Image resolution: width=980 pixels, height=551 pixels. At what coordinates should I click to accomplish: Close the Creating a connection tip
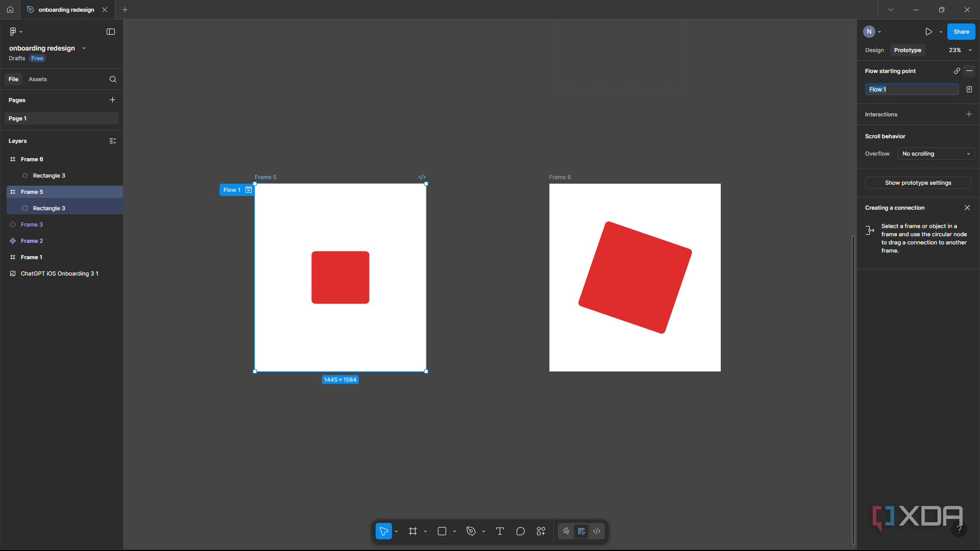coord(967,208)
